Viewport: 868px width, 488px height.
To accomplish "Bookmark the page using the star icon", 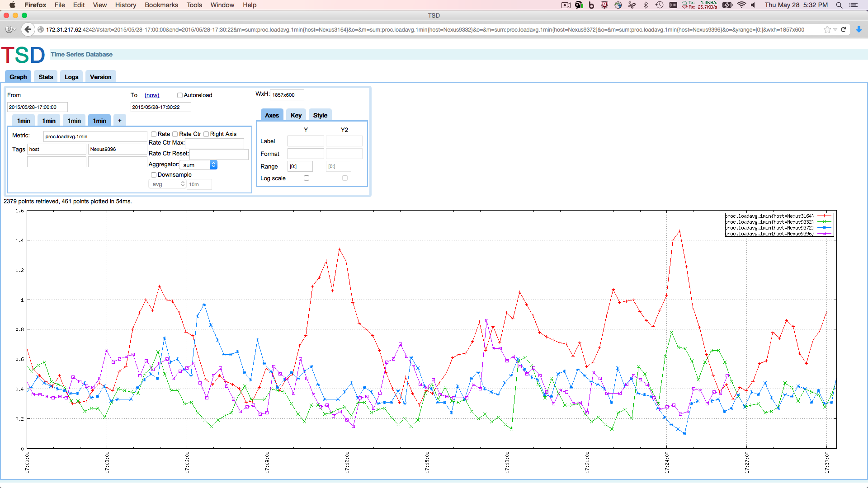I will point(827,29).
